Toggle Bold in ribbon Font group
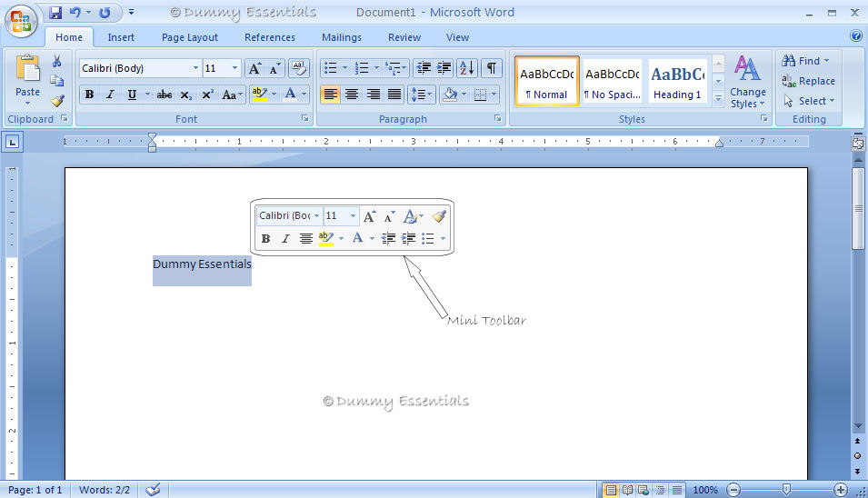Screen dimensions: 868x498 coord(89,95)
